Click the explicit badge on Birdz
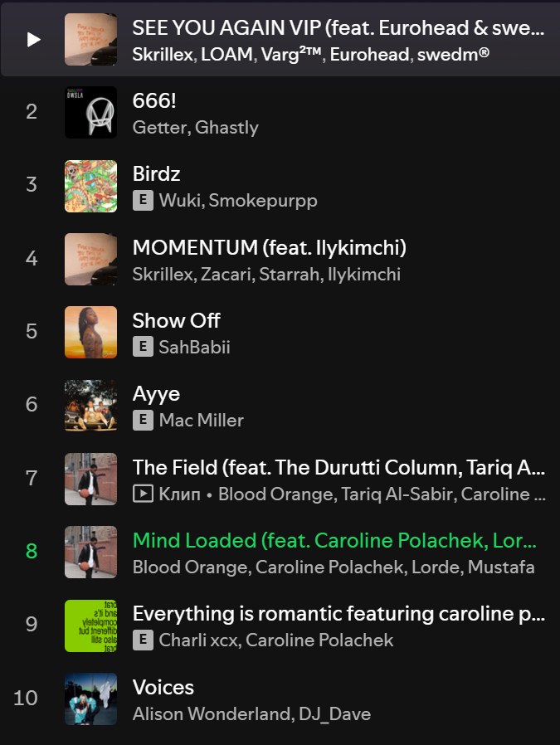The width and height of the screenshot is (560, 745). point(143,201)
